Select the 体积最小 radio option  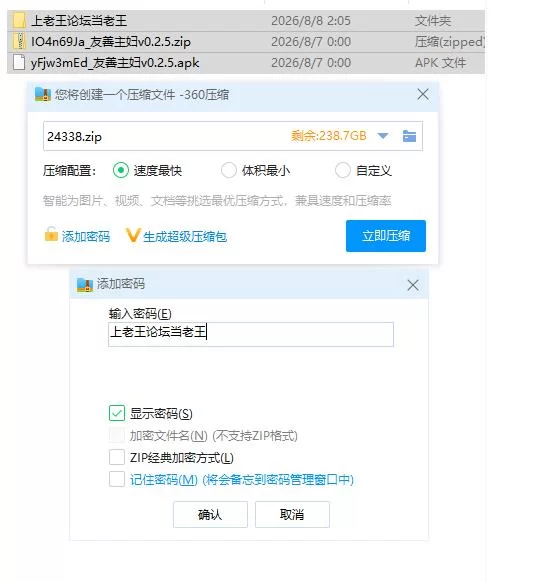229,170
